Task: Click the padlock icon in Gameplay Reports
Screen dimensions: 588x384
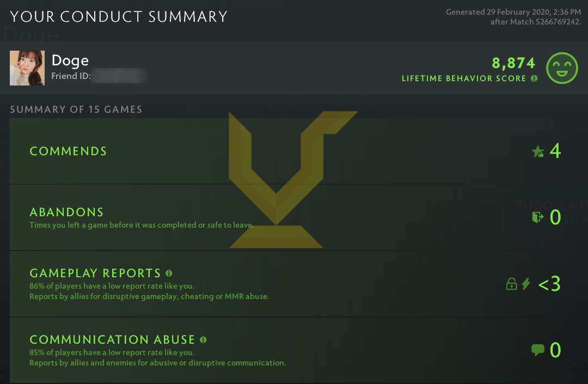Action: [x=511, y=284]
